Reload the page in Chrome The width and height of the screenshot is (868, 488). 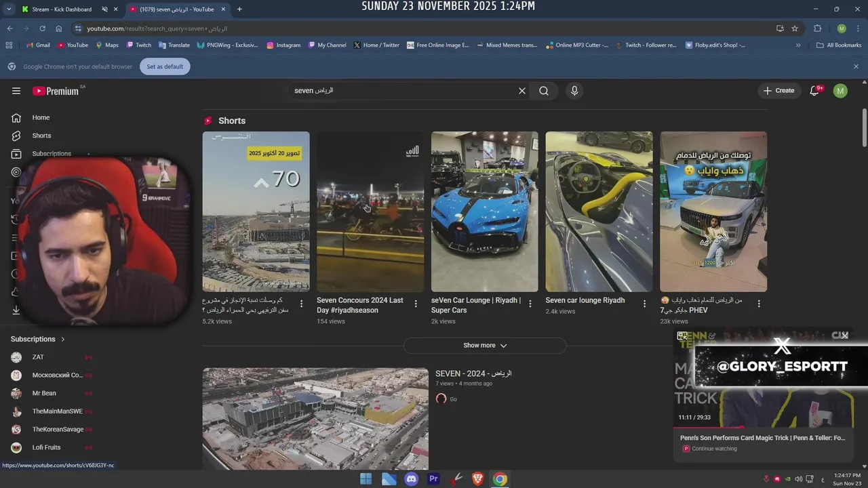tap(42, 28)
